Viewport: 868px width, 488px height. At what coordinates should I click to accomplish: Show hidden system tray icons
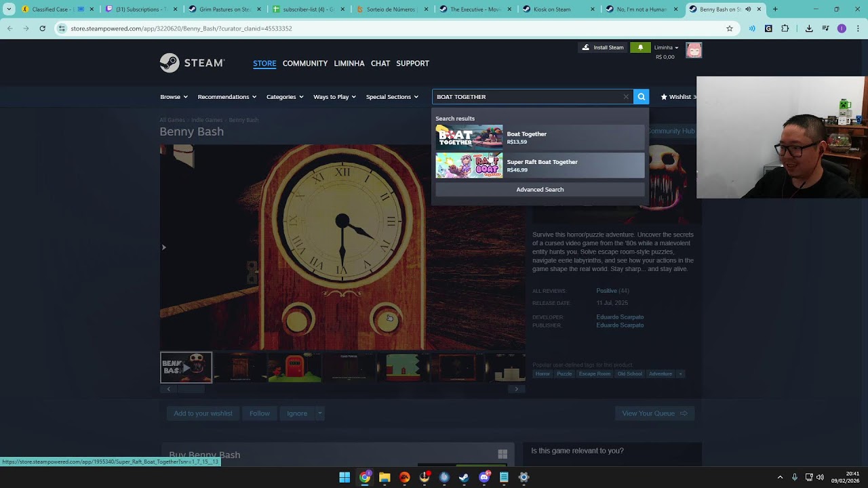point(780,477)
